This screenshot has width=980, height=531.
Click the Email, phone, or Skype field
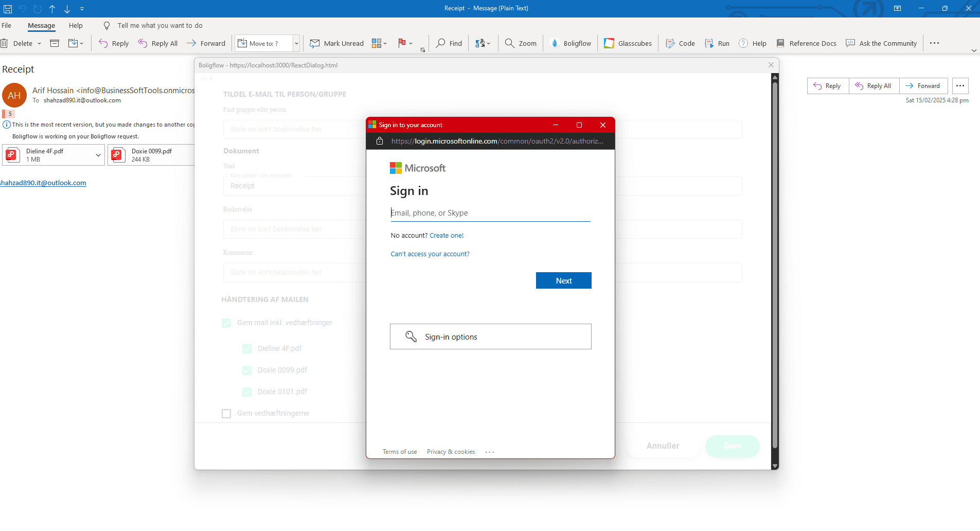[x=490, y=213]
